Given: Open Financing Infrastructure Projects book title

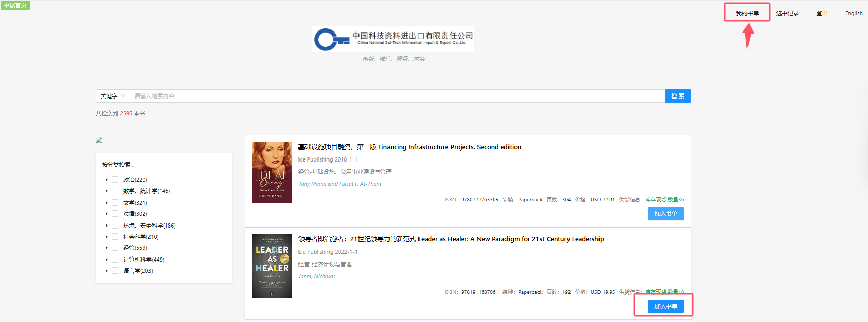Looking at the screenshot, I should click(409, 147).
